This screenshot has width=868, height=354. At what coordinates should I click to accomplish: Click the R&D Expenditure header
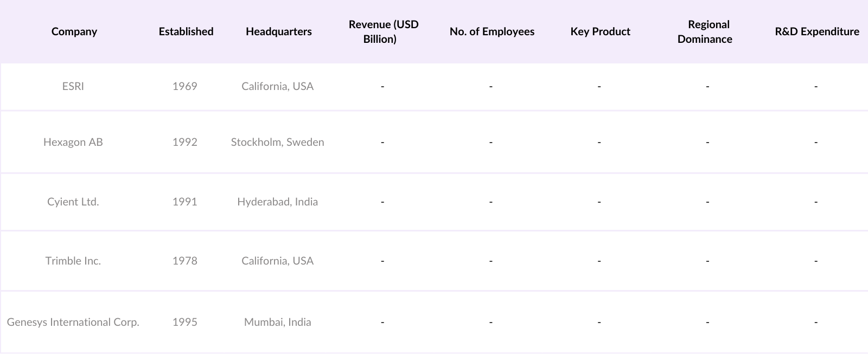[x=816, y=31]
